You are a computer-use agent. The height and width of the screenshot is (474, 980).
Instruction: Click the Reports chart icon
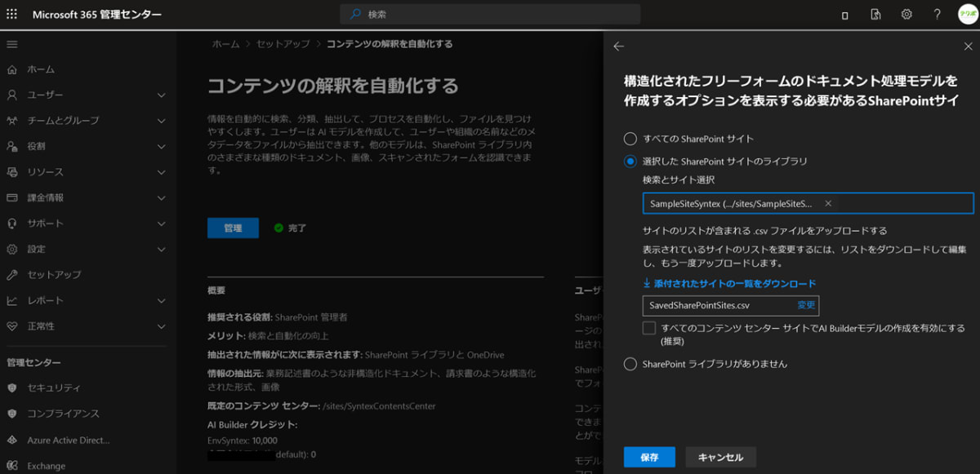(12, 300)
